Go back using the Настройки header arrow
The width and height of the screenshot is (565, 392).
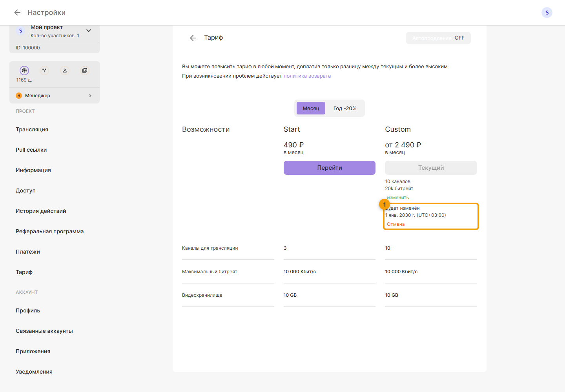click(x=17, y=13)
